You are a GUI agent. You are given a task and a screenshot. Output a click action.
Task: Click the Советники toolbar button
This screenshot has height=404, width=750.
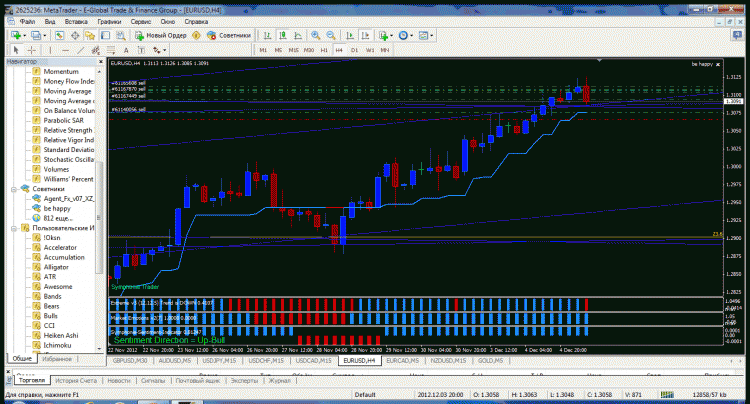[229, 35]
